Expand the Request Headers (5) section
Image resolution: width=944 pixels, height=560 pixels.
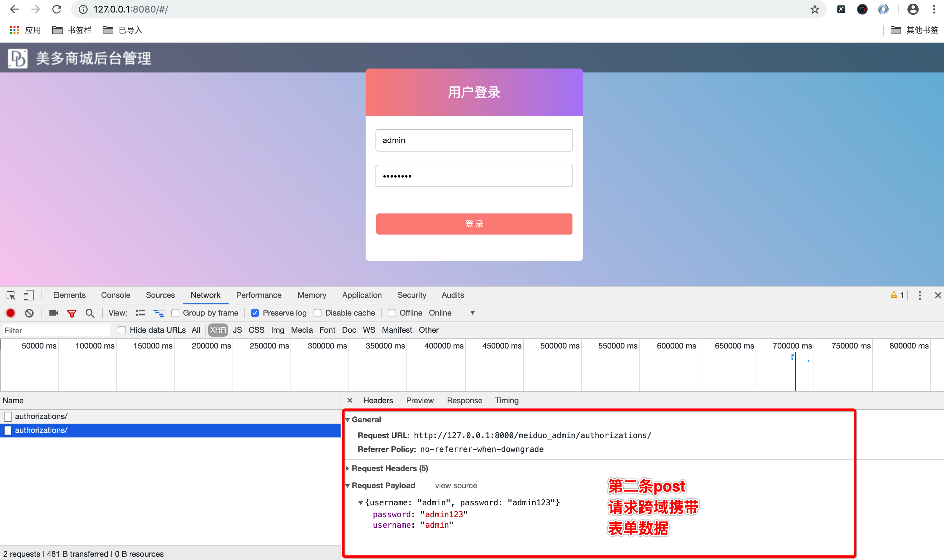coord(389,468)
